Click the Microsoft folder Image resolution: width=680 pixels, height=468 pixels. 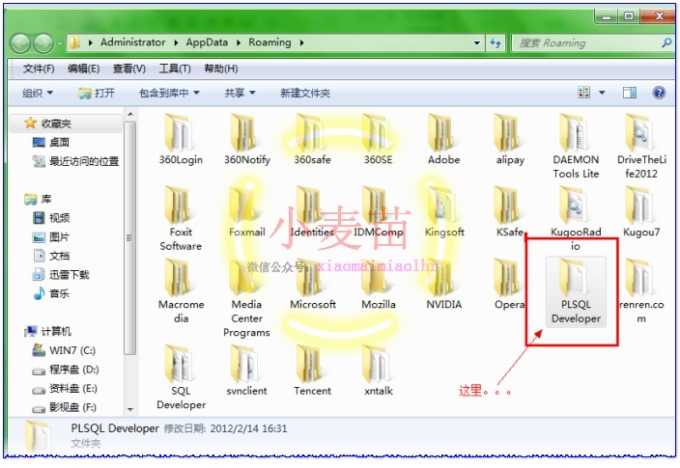click(x=312, y=285)
